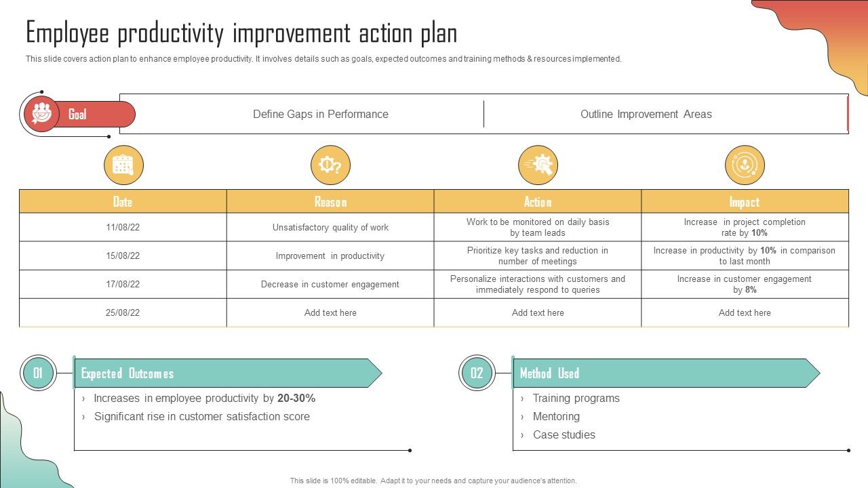Select 'Significant rise in customer satisfaction' bullet
The width and height of the screenshot is (868, 488).
[196, 417]
